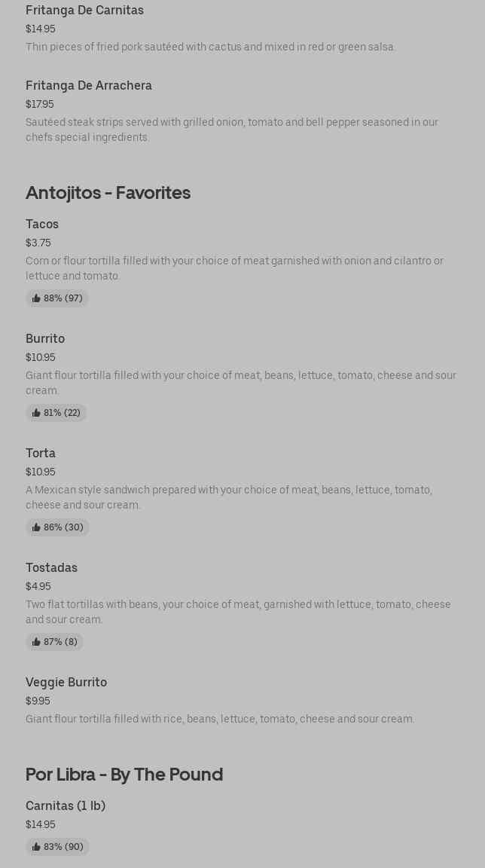Viewport: 485px width, 868px height.
Task: Click the Tostadas description text
Action: point(238,612)
